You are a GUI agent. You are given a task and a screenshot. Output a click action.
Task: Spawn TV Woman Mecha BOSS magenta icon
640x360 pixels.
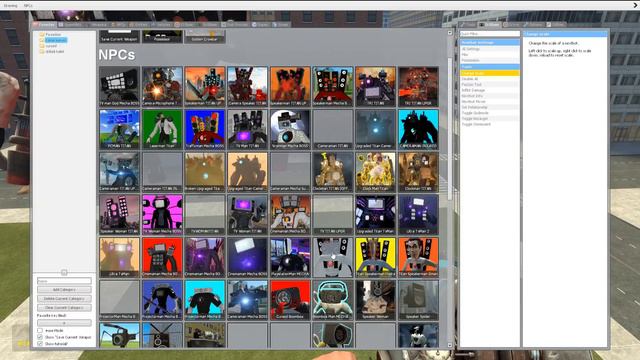point(162,215)
